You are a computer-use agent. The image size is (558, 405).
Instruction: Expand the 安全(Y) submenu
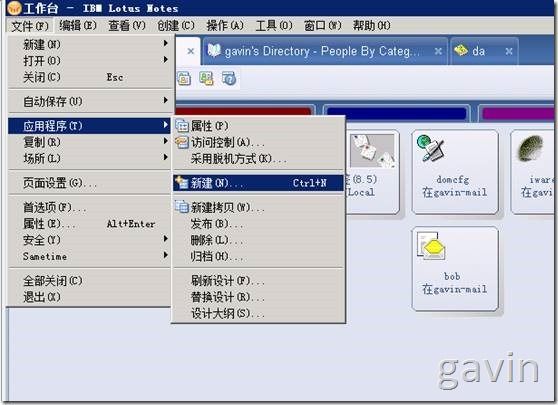[90, 240]
